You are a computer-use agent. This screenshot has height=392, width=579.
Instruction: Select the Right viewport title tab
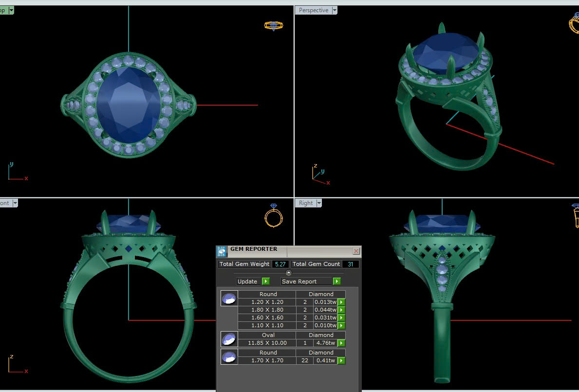(306, 203)
